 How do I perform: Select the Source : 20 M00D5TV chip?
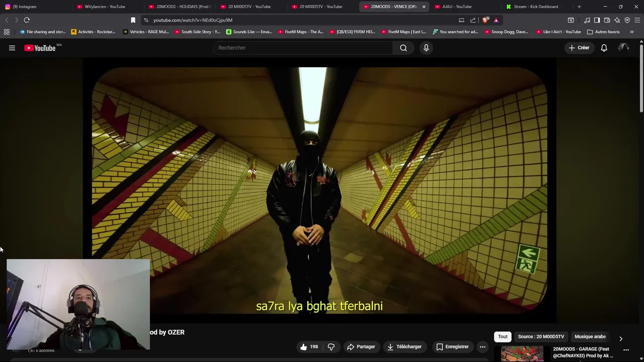click(x=541, y=336)
